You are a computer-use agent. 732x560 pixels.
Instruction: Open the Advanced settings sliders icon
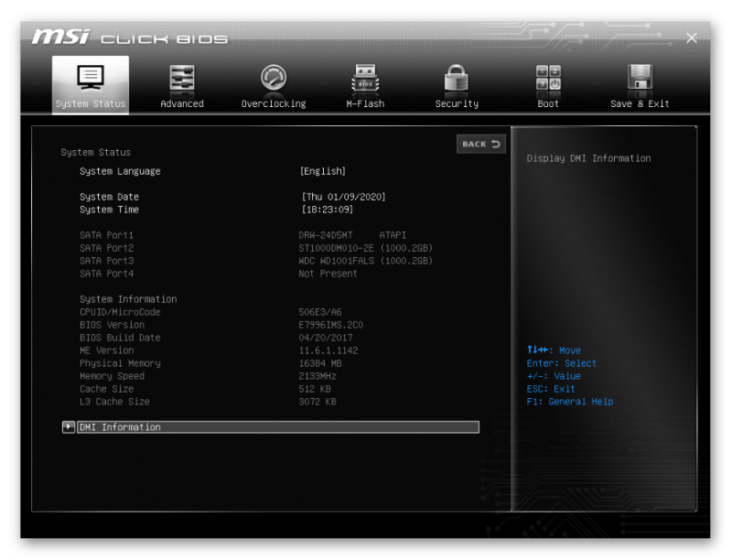181,78
